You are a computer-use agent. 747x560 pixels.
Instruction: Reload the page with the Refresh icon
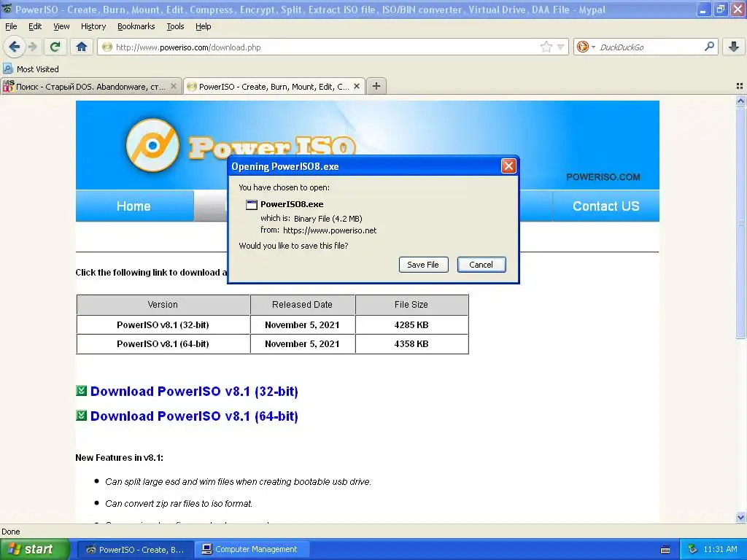pos(55,47)
